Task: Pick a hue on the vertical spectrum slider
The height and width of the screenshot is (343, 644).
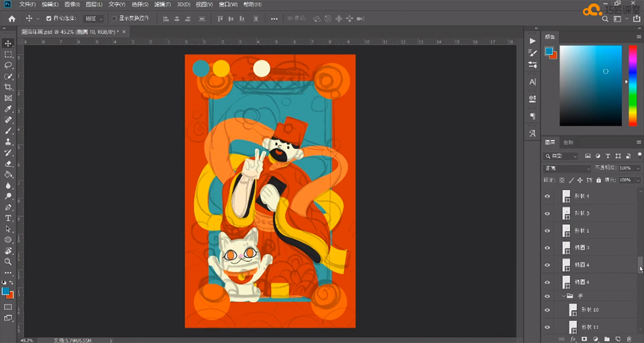Action: tap(633, 85)
